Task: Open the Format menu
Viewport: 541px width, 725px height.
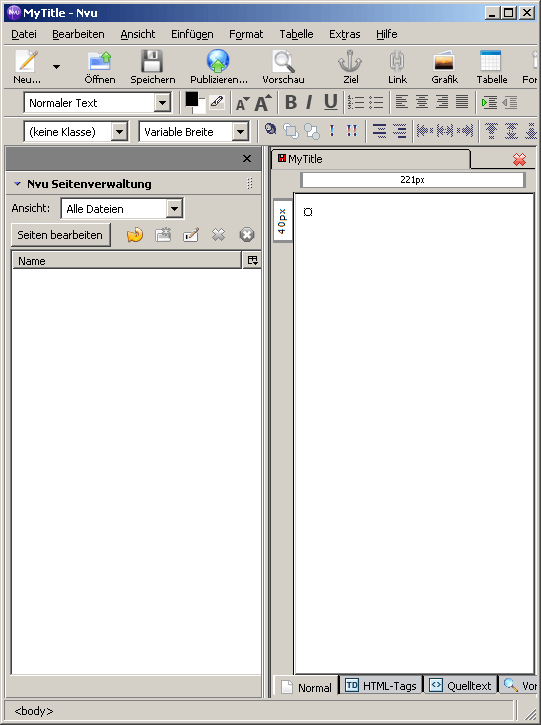Action: [x=246, y=34]
